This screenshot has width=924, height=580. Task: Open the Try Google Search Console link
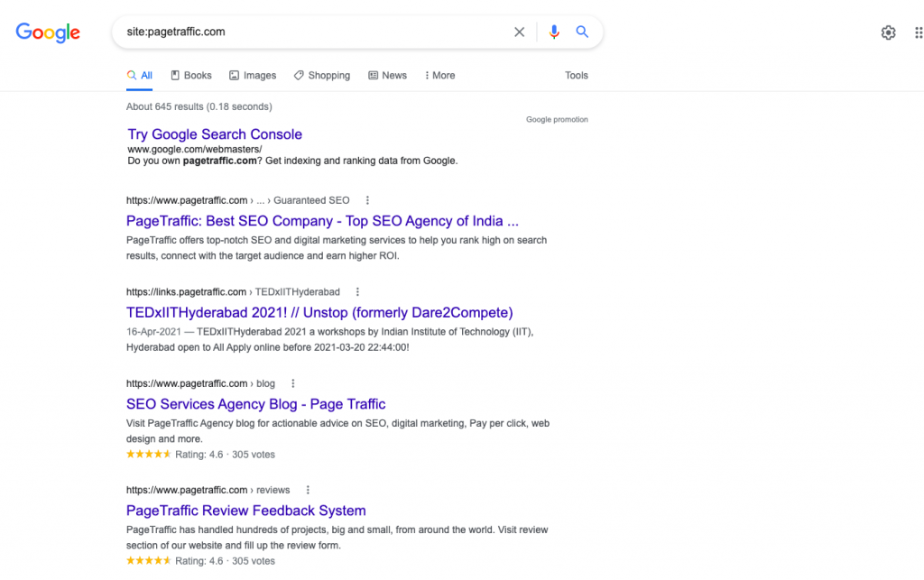(215, 133)
